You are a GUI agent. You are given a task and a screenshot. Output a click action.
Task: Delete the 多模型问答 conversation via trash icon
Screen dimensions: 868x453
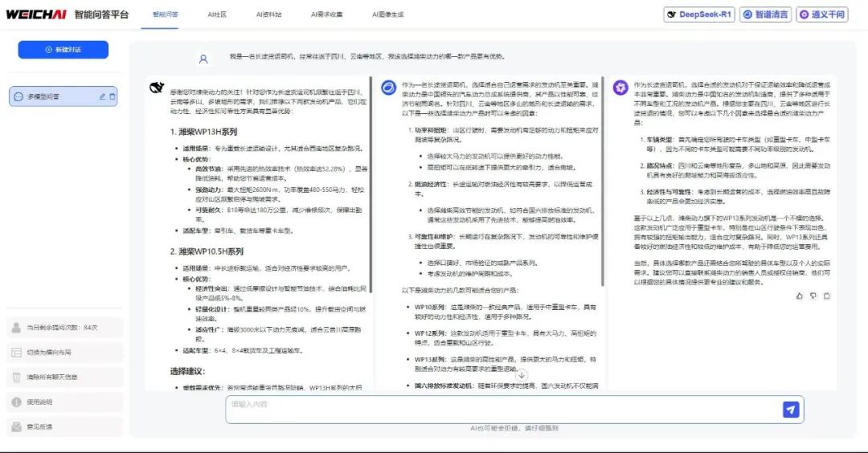click(113, 96)
